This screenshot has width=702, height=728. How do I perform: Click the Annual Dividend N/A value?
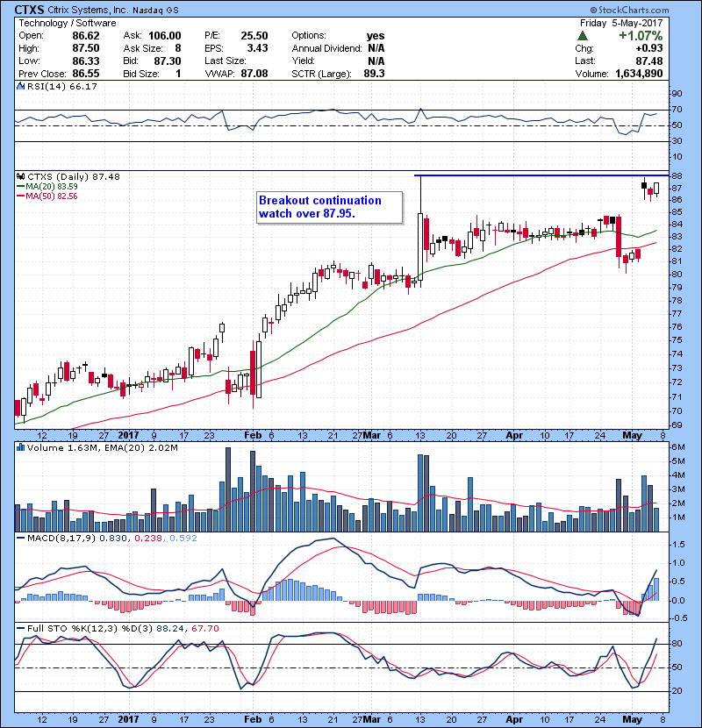click(x=376, y=48)
